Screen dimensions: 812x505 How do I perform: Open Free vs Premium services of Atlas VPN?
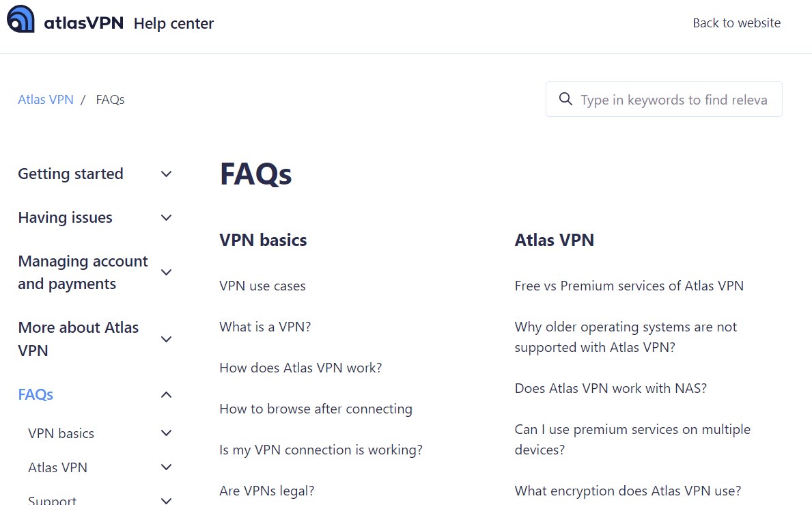tap(628, 286)
